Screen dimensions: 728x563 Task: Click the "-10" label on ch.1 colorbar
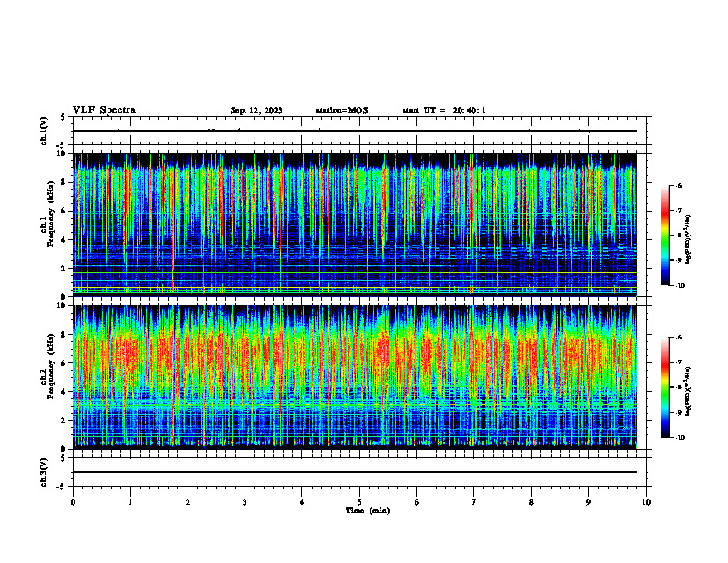click(679, 286)
